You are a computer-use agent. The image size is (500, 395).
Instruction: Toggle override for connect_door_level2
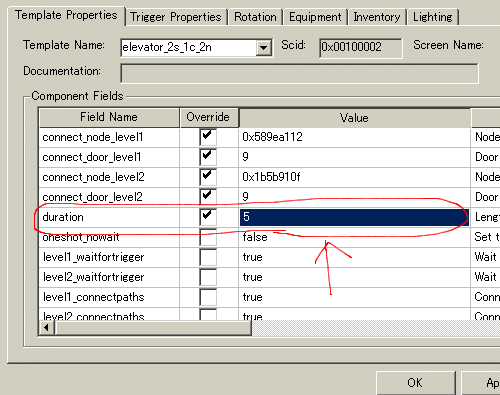click(x=208, y=196)
